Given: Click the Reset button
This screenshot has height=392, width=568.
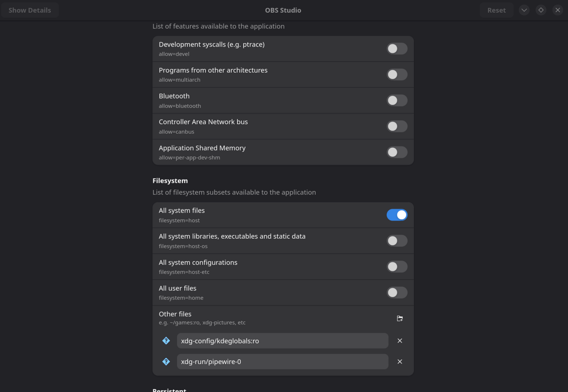Looking at the screenshot, I should 496,10.
